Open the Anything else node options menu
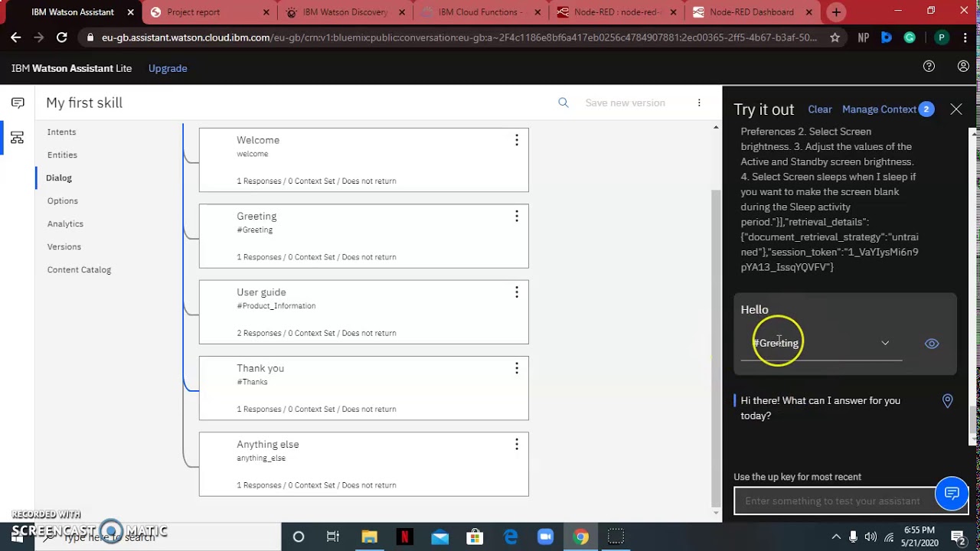980x551 pixels. click(517, 445)
